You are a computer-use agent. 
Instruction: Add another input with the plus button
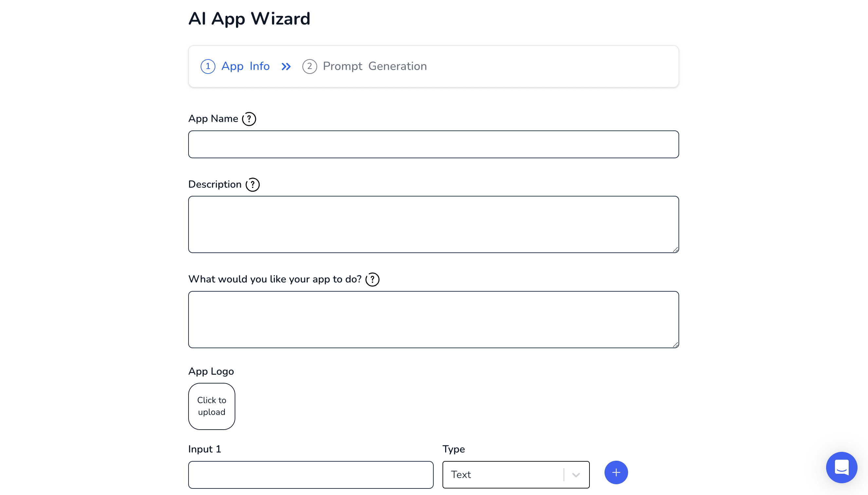click(x=616, y=472)
